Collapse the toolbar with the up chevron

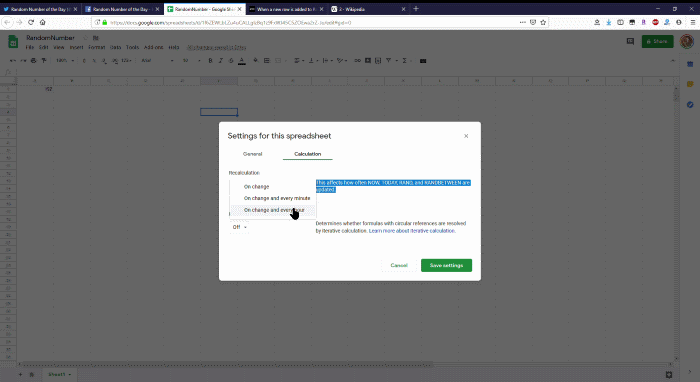673,61
